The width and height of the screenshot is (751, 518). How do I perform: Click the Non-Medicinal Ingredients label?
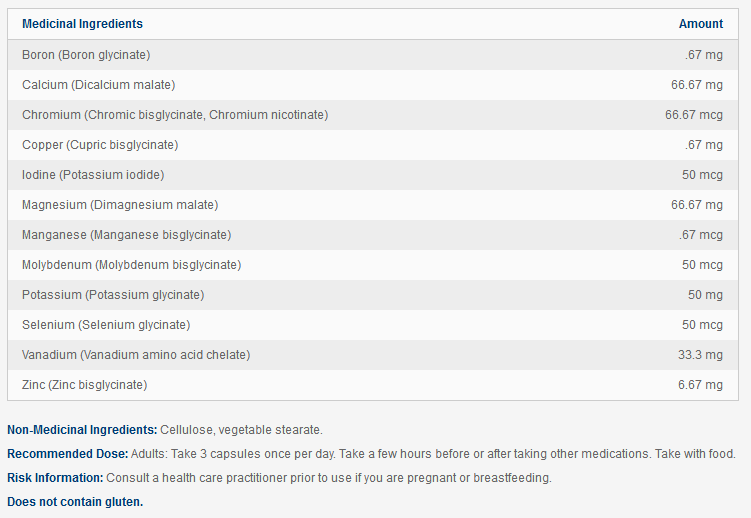point(82,430)
